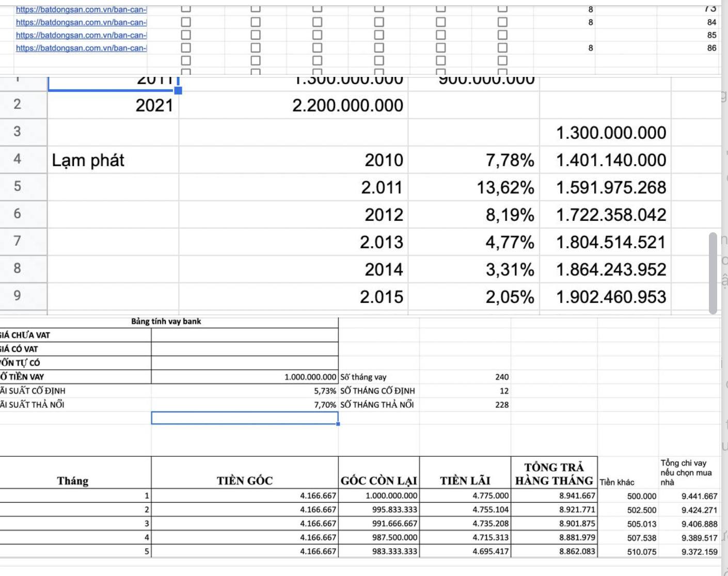Click the 'TIỀN LÃI' column header
728x576 pixels.
(x=465, y=473)
